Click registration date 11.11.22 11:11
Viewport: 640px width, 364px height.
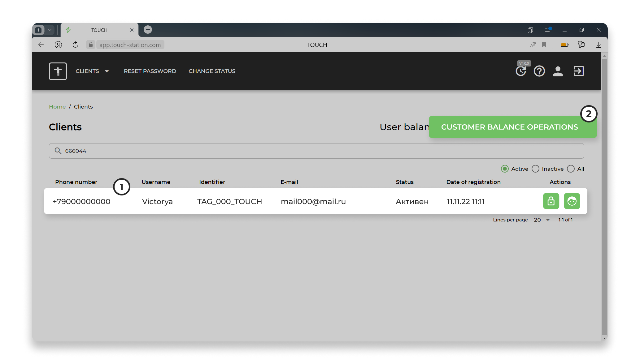click(x=465, y=202)
